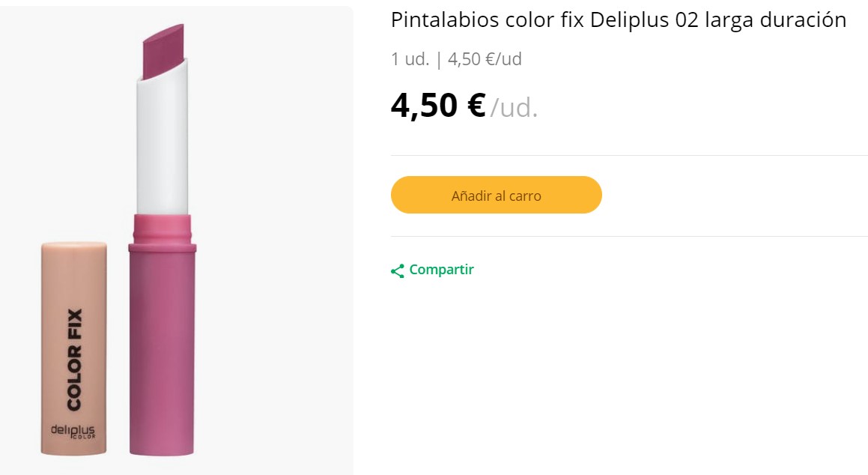Click the pink collar ring of the lipstick

coord(162,229)
